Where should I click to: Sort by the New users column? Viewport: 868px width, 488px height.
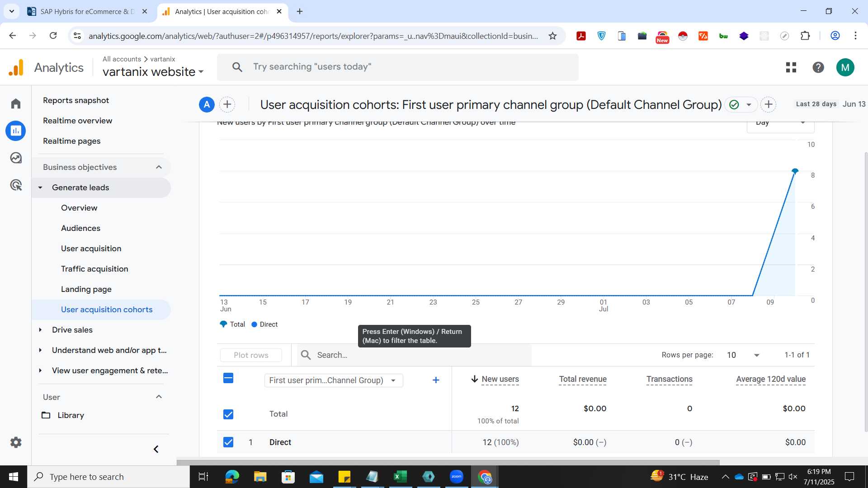(x=500, y=379)
